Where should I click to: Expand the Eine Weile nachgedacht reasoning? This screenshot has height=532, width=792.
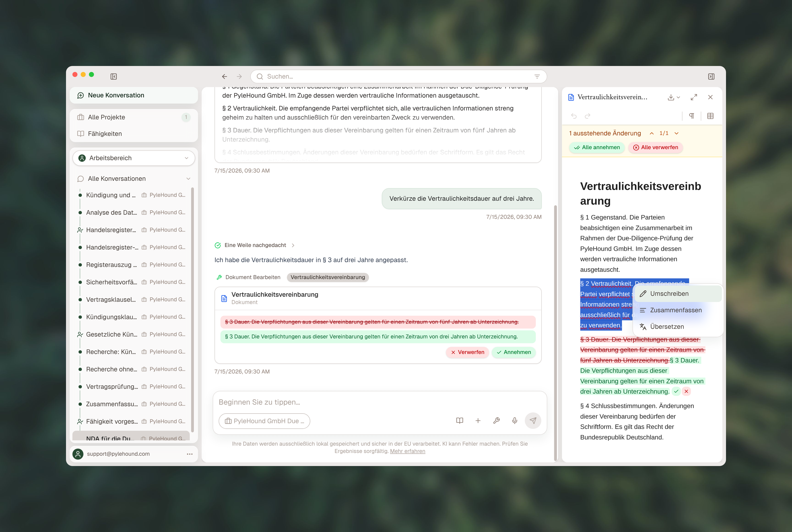click(255, 245)
